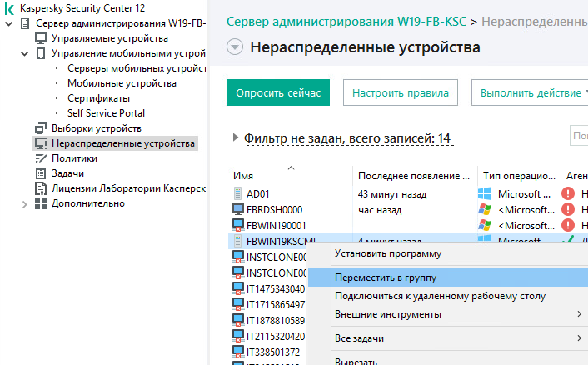Expand the Дополнительно tree node
The width and height of the screenshot is (588, 365).
pos(24,203)
